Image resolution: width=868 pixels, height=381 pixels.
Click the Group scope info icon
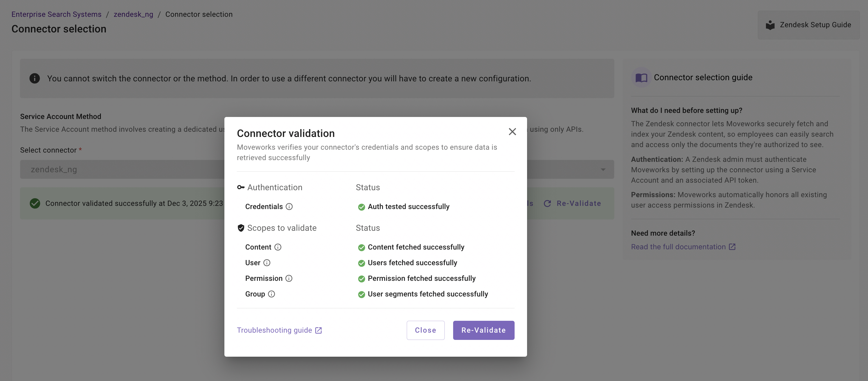tap(271, 294)
